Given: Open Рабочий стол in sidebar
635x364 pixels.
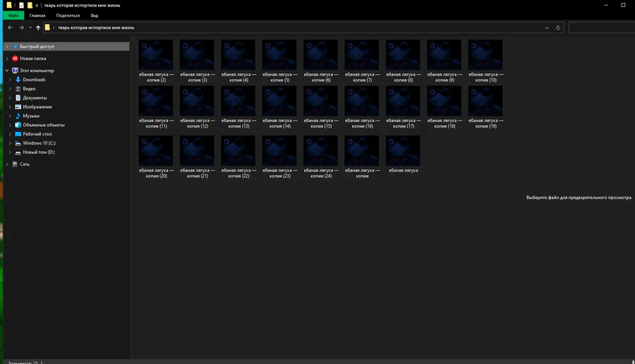Looking at the screenshot, I should click(x=37, y=134).
